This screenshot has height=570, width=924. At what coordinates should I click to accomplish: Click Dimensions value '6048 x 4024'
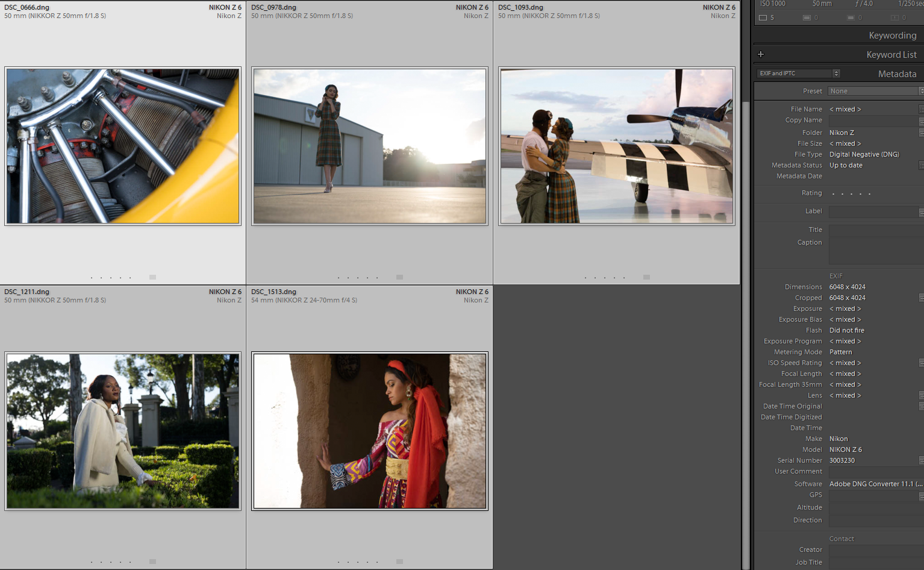[847, 287]
